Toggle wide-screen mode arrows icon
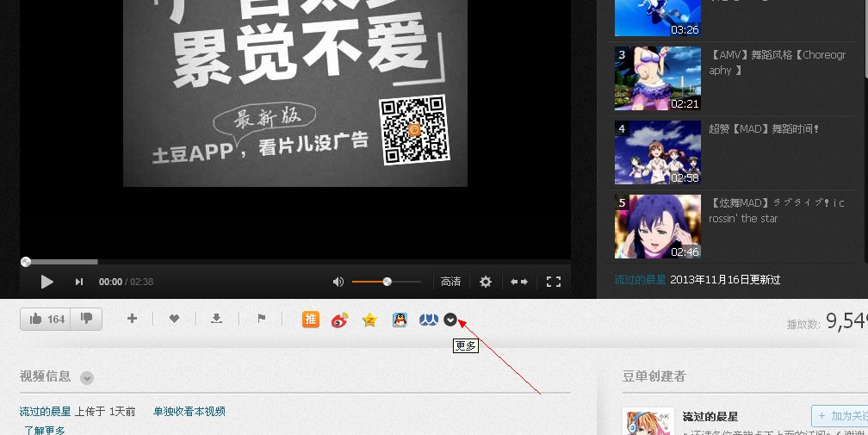 (x=518, y=282)
